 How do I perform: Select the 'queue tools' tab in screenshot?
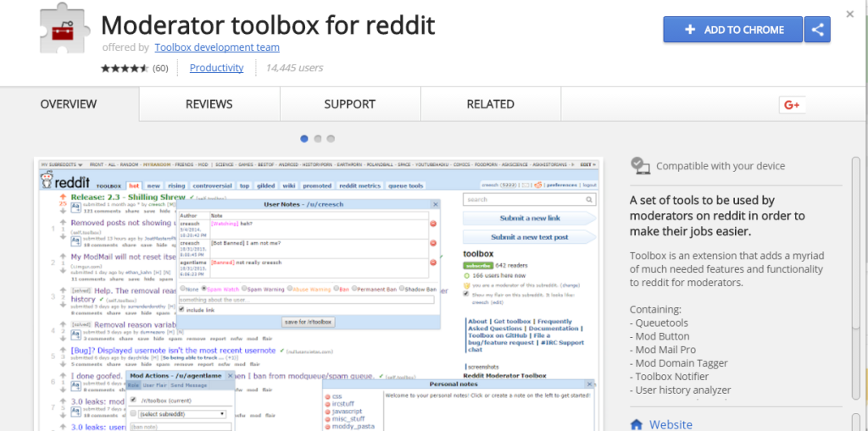point(406,186)
